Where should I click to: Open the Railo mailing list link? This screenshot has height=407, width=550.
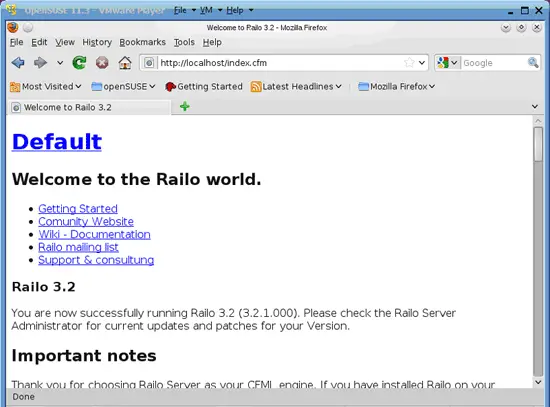tap(78, 247)
